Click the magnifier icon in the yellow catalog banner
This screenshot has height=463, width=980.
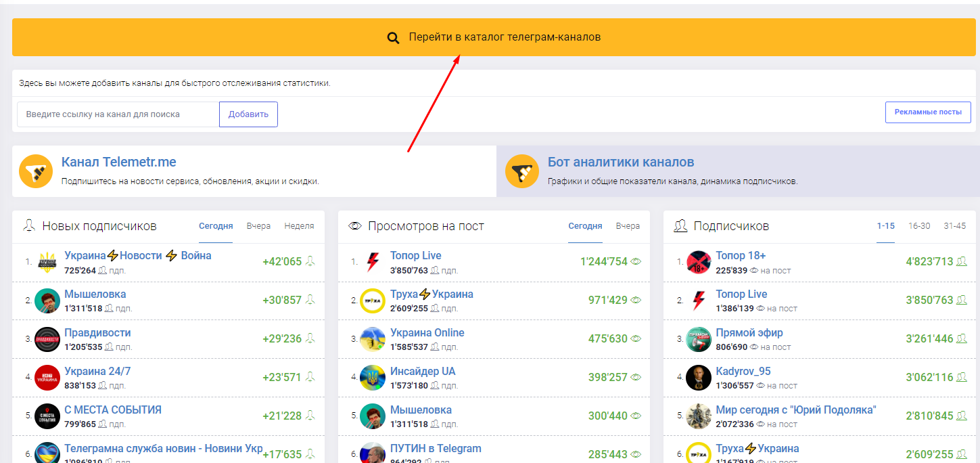pyautogui.click(x=394, y=38)
